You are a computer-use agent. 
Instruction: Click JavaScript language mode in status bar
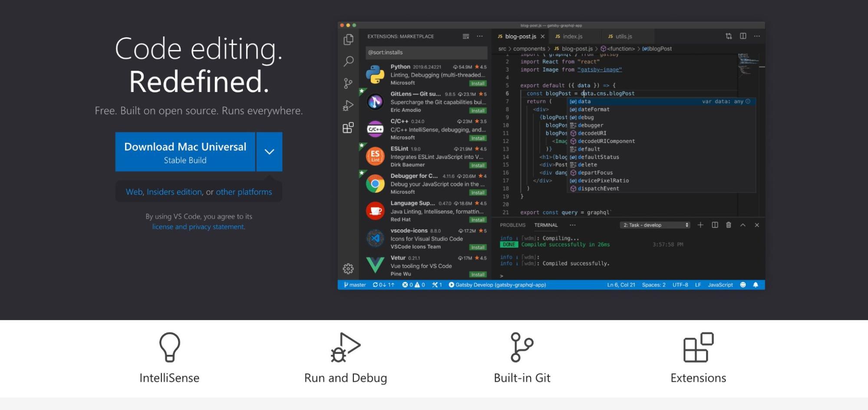[x=720, y=285]
